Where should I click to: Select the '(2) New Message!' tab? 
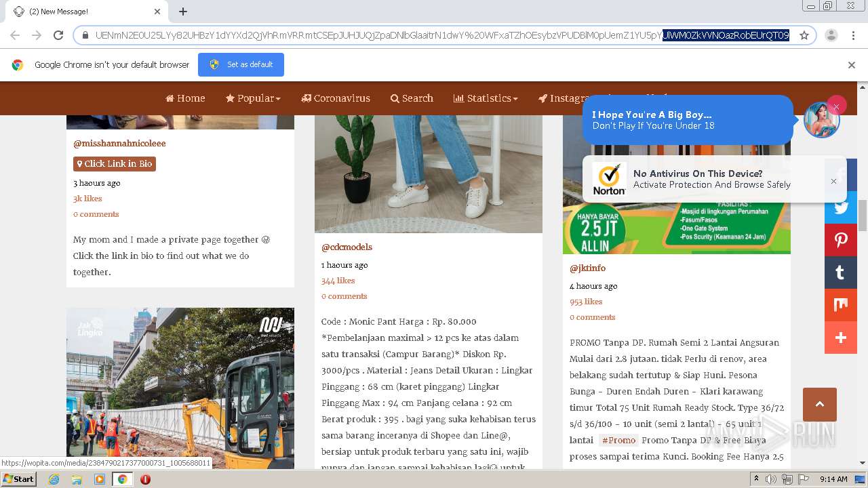click(85, 12)
